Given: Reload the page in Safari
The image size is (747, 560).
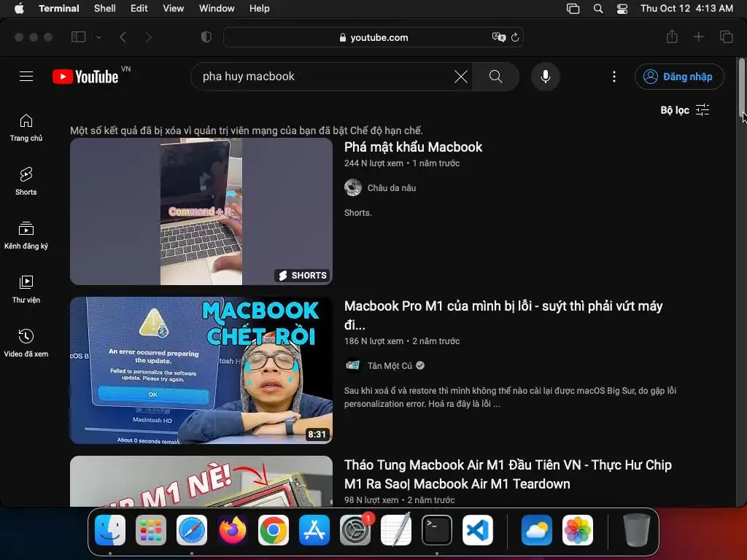Looking at the screenshot, I should [x=515, y=37].
